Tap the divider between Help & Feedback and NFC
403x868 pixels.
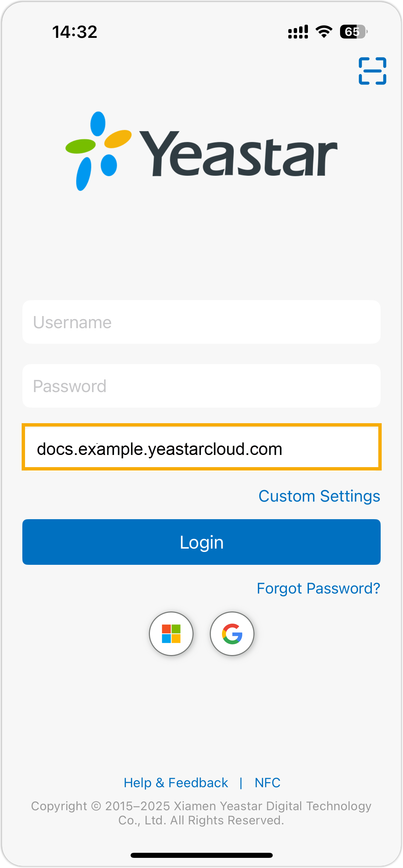[x=241, y=783]
